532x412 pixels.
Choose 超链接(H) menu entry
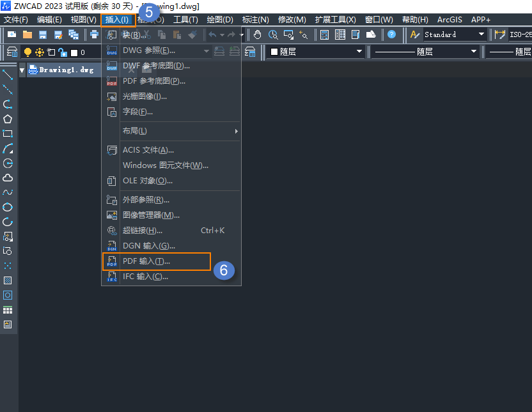[x=172, y=231]
